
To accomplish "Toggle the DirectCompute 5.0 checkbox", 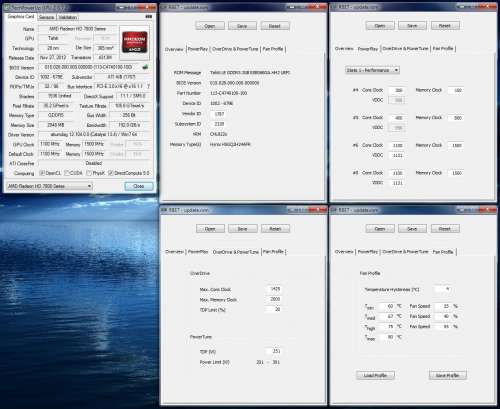I will (111, 173).
